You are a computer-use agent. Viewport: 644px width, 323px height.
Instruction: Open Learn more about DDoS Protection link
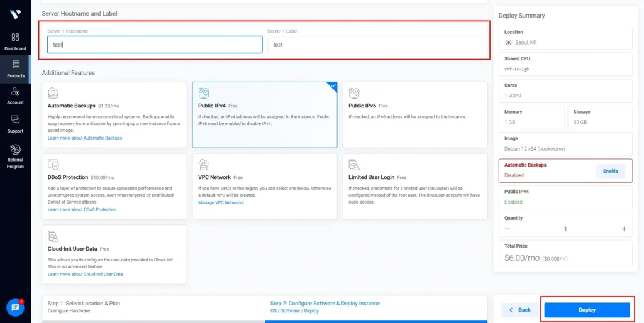tap(82, 209)
